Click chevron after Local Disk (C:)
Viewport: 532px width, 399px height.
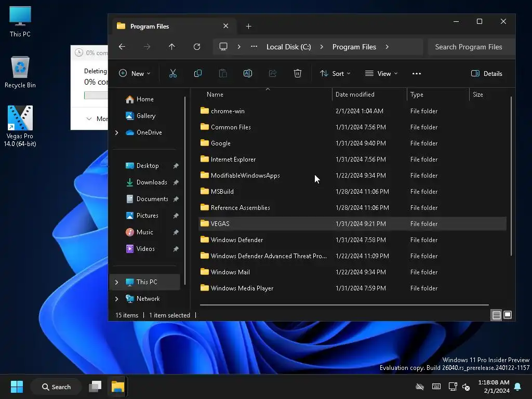pos(322,46)
